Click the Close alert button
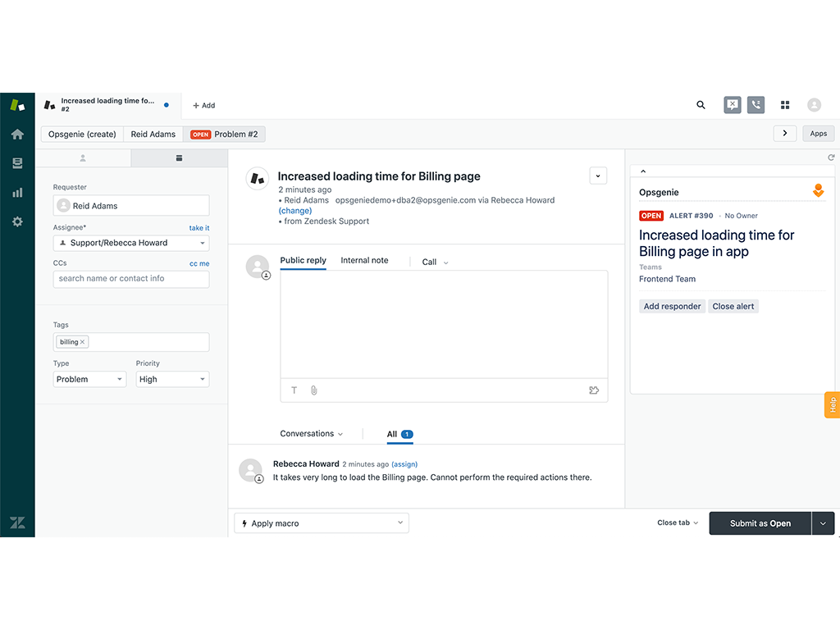 (733, 306)
